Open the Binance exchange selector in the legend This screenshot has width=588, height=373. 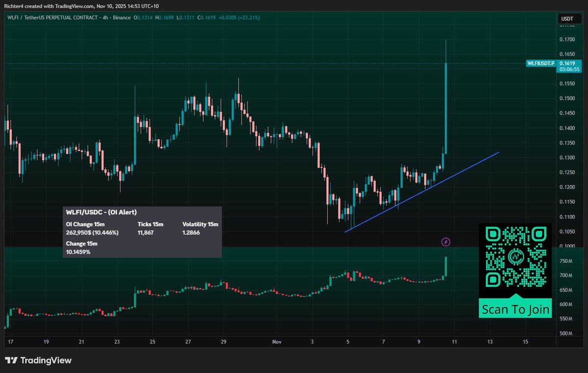click(x=123, y=17)
